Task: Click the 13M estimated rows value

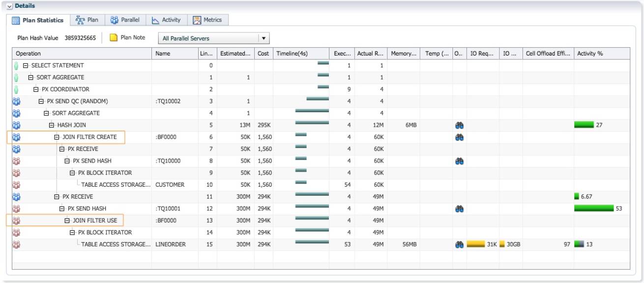Action: pyautogui.click(x=246, y=125)
